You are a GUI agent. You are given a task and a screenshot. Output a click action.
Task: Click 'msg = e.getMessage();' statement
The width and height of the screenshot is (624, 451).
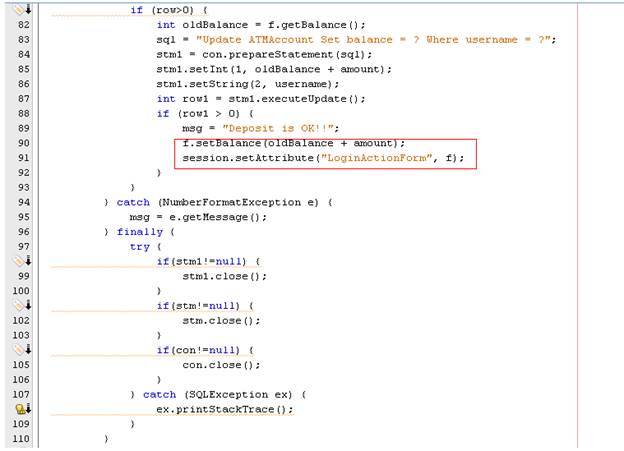pos(198,217)
